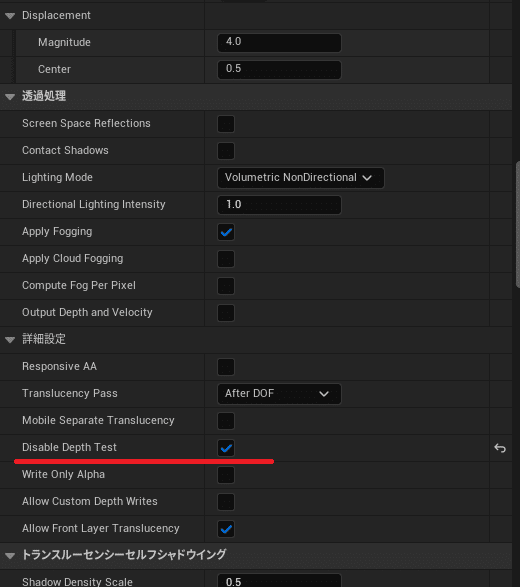Enable Apply Cloud Fogging checkbox

tap(226, 259)
